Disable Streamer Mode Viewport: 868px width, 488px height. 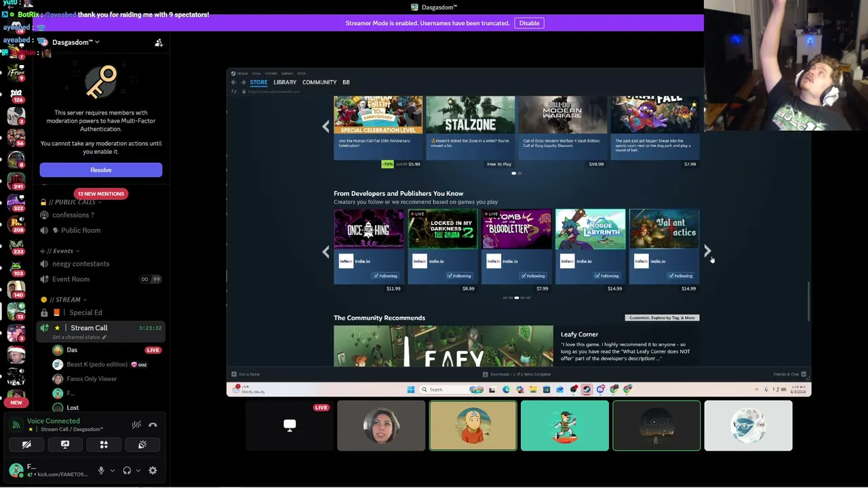click(529, 23)
